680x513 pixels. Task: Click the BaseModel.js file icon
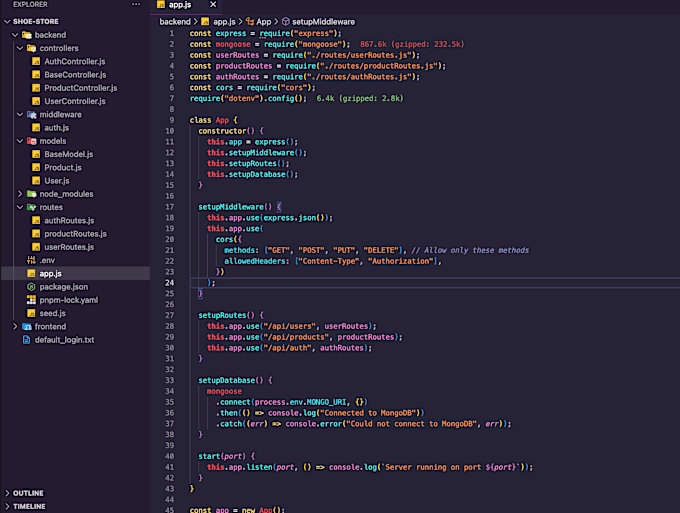click(x=36, y=154)
